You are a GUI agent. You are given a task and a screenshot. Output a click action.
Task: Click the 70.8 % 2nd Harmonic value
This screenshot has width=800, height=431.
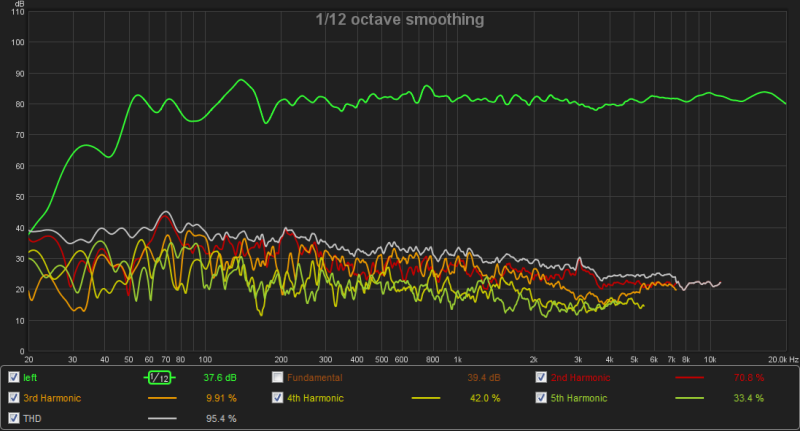point(749,378)
